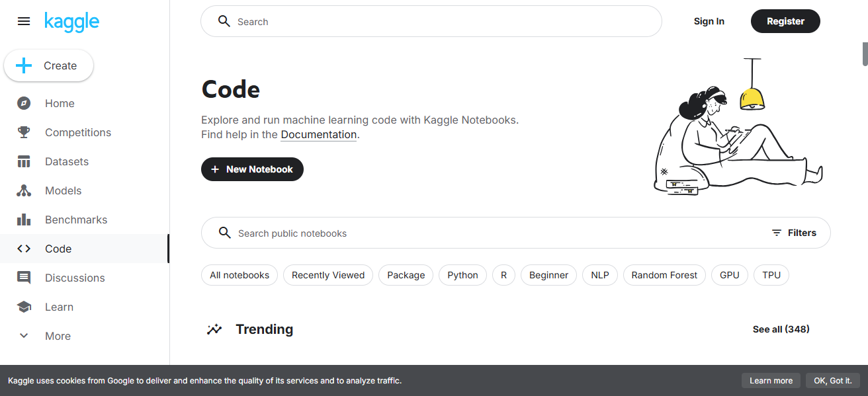Click the Filters sliders icon
The image size is (868, 396).
point(777,233)
